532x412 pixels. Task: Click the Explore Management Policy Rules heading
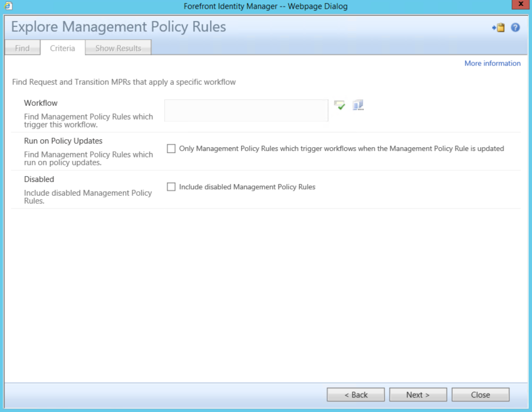(118, 27)
